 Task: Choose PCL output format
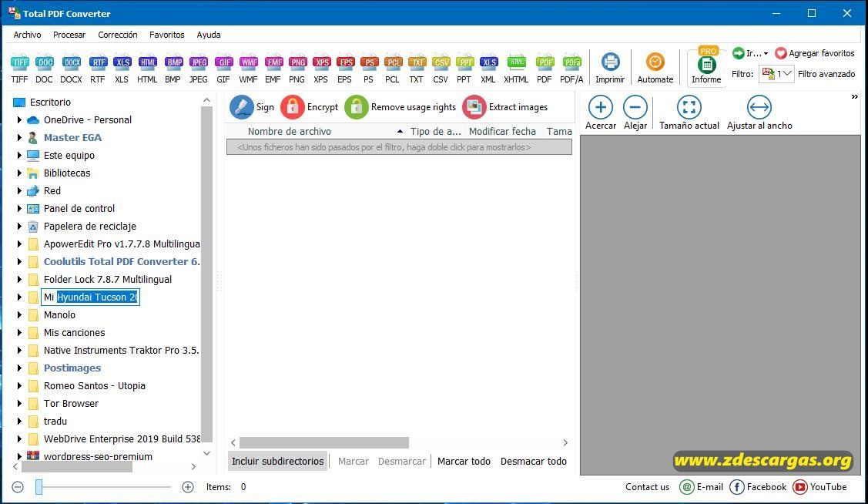click(393, 69)
